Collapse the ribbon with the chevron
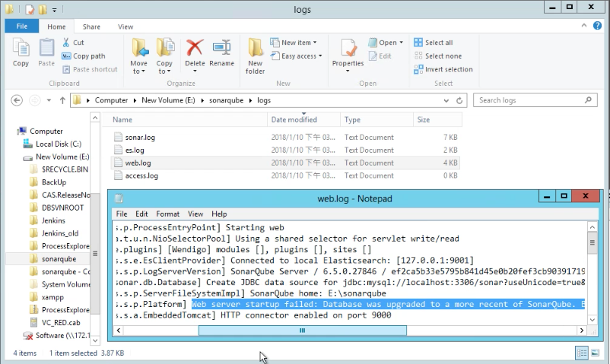This screenshot has width=610, height=364. click(x=584, y=26)
